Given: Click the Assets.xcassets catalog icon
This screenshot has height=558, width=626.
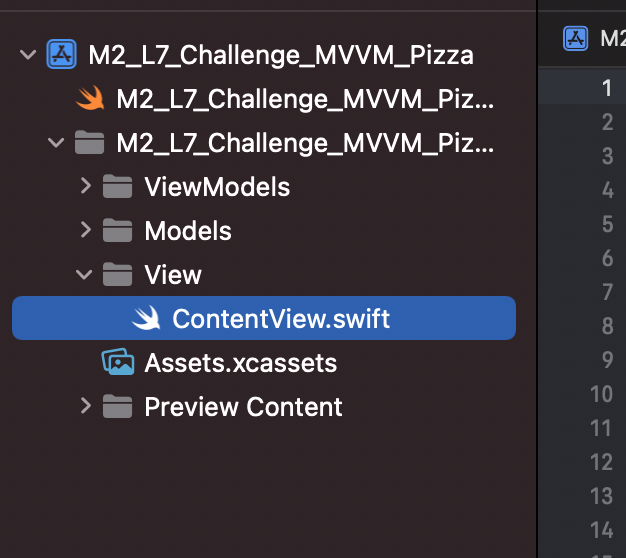Looking at the screenshot, I should [118, 362].
